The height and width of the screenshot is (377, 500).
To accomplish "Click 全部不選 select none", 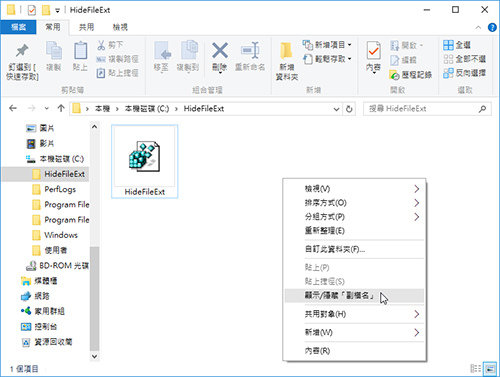I will (x=464, y=59).
